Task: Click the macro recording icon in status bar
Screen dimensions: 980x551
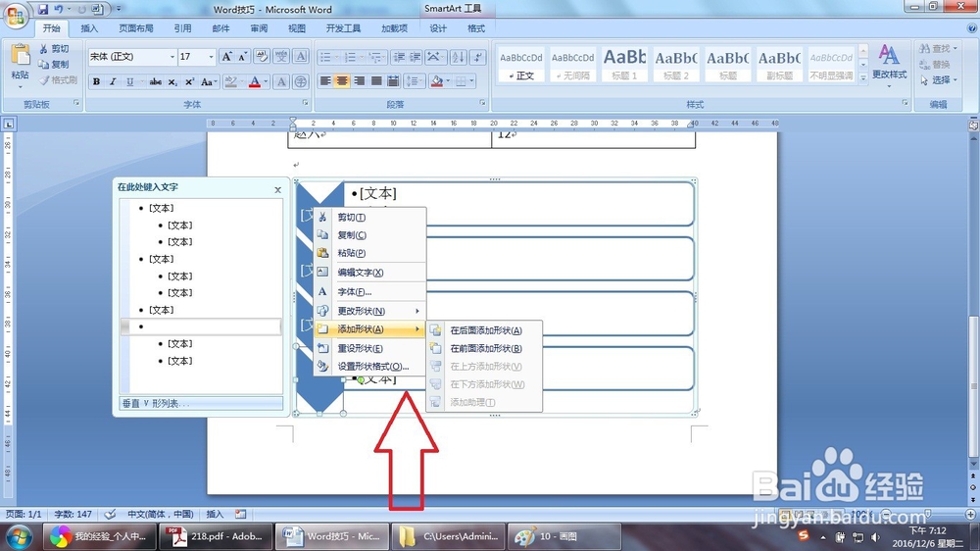Action: (x=241, y=514)
